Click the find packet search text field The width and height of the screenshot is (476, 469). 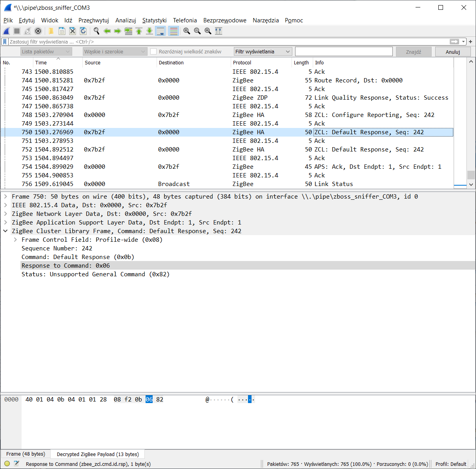tap(344, 51)
